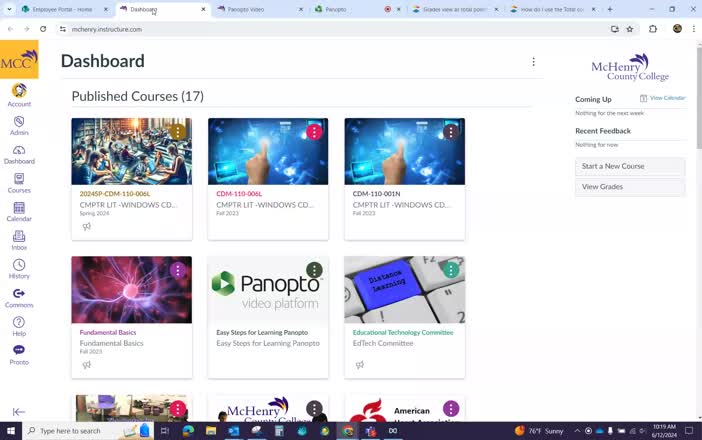Go back to previous page

[10, 29]
